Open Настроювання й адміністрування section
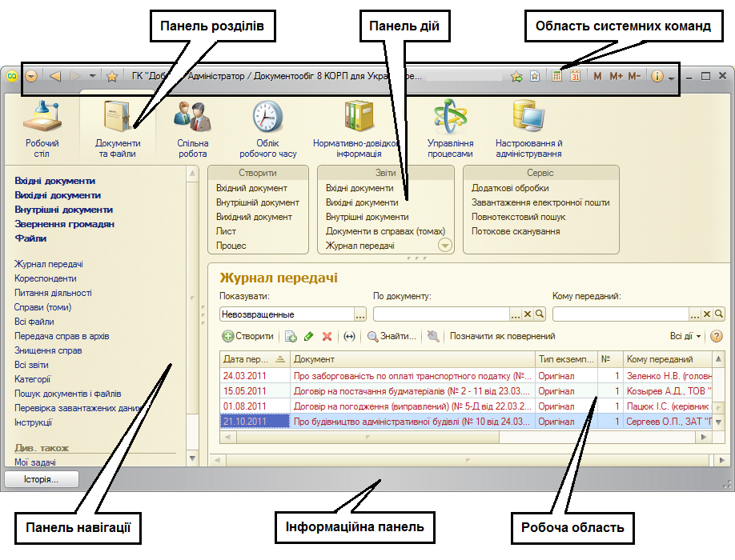The width and height of the screenshot is (735, 560). 528,128
